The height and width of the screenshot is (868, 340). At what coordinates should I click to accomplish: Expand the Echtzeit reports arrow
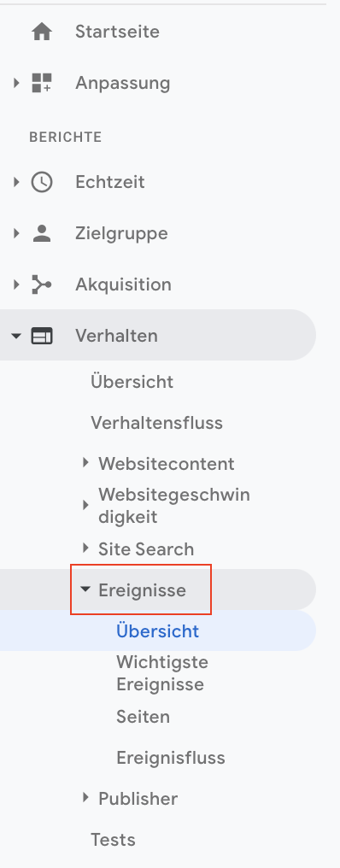pyautogui.click(x=16, y=182)
